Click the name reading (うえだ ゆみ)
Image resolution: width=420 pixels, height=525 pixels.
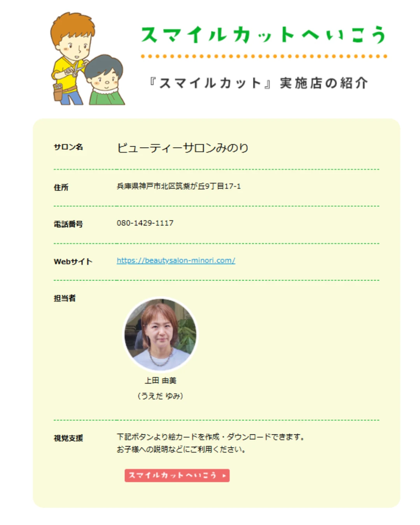160,396
